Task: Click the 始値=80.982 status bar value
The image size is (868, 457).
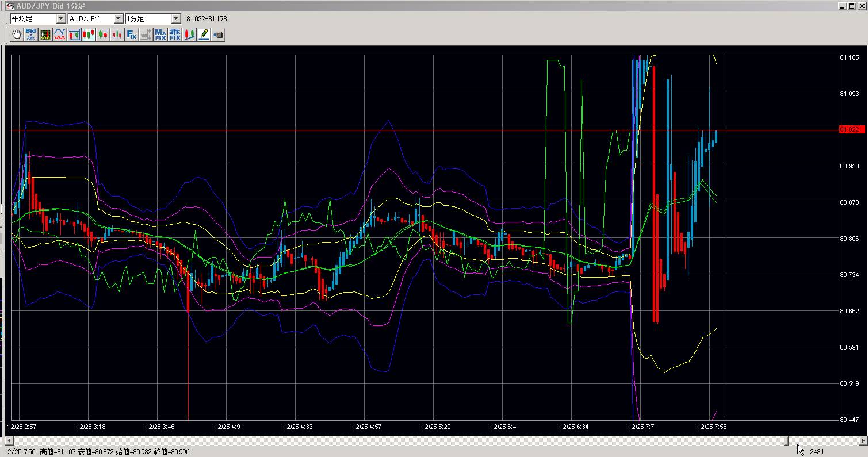Action: [133, 452]
